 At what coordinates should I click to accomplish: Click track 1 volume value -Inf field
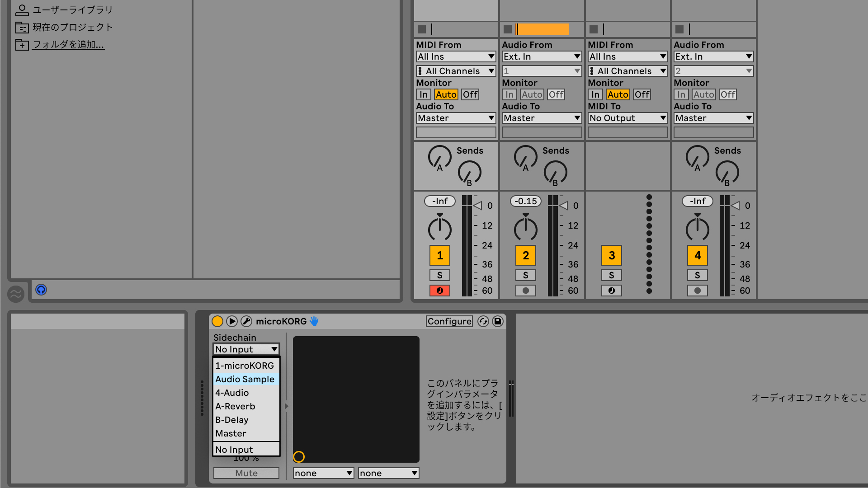(x=440, y=201)
